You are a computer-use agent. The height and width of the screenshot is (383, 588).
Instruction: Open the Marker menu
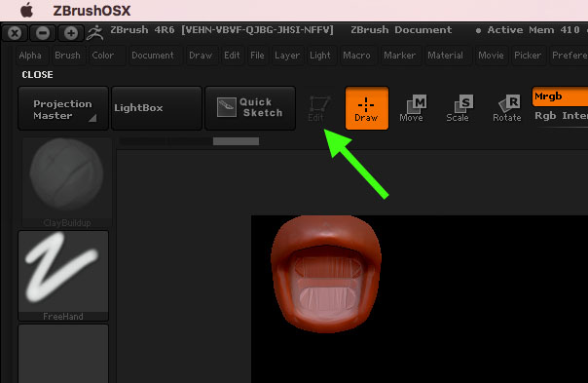coord(400,56)
